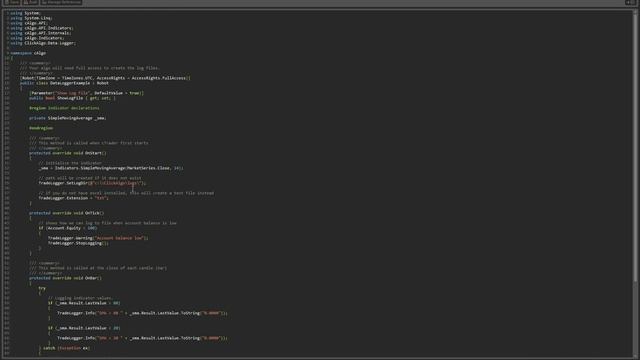Click the '_sma = Indicators.SimpleMovingAverage' line
Viewport: 640px width, 360px height.
tap(111, 168)
